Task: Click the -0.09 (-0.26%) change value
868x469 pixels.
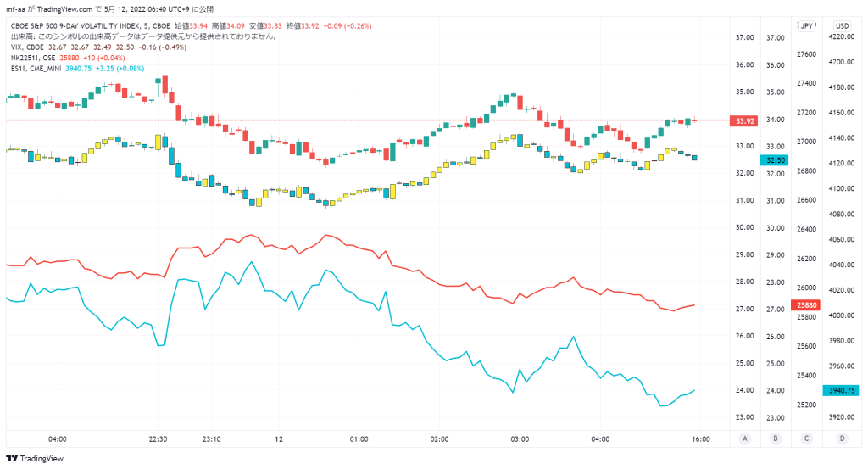Action: coord(348,26)
